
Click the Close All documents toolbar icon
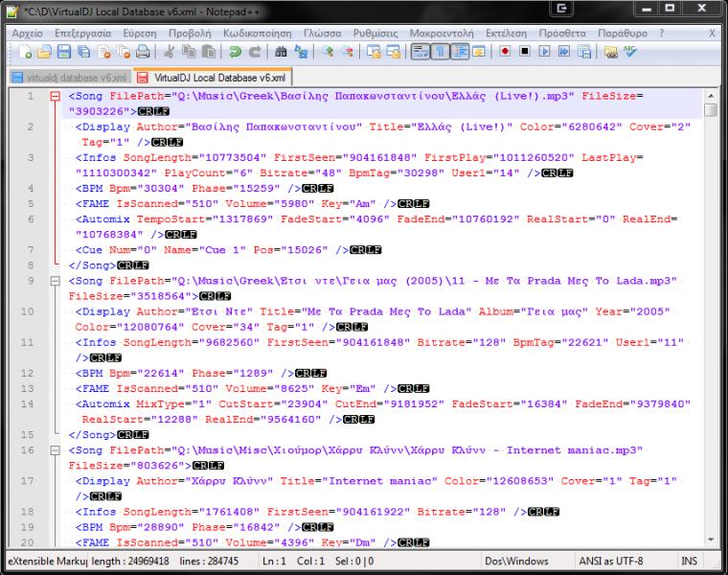click(124, 52)
